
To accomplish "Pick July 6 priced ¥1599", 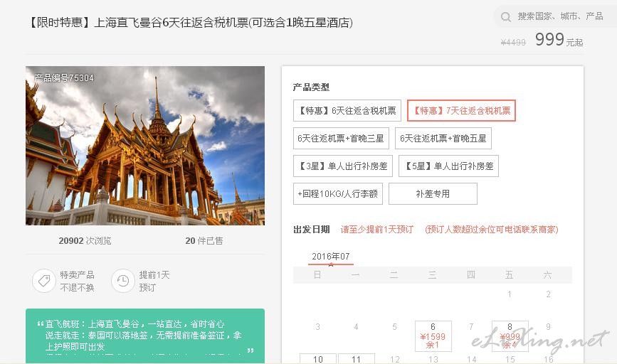I will coord(433,336).
